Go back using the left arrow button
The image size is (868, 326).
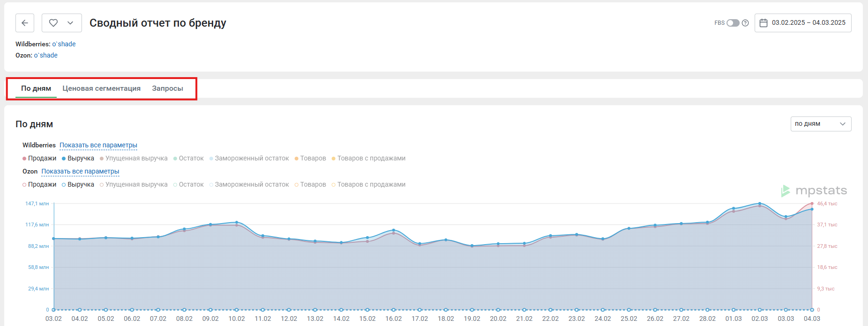tap(25, 23)
